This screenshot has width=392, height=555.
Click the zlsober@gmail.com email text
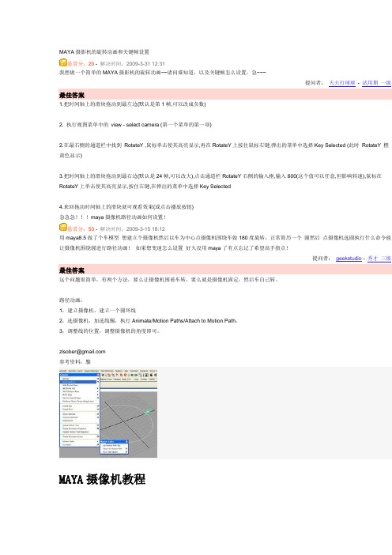coord(82,352)
